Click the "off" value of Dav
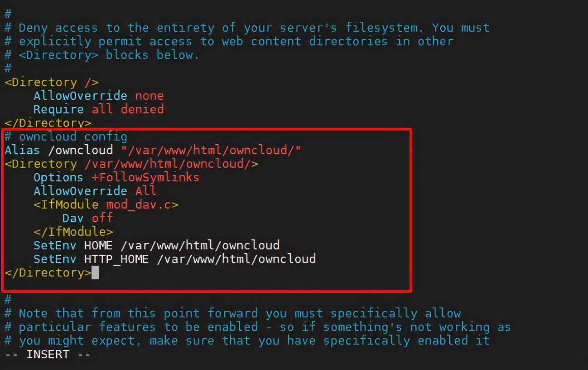The height and width of the screenshot is (370, 588). click(x=102, y=218)
